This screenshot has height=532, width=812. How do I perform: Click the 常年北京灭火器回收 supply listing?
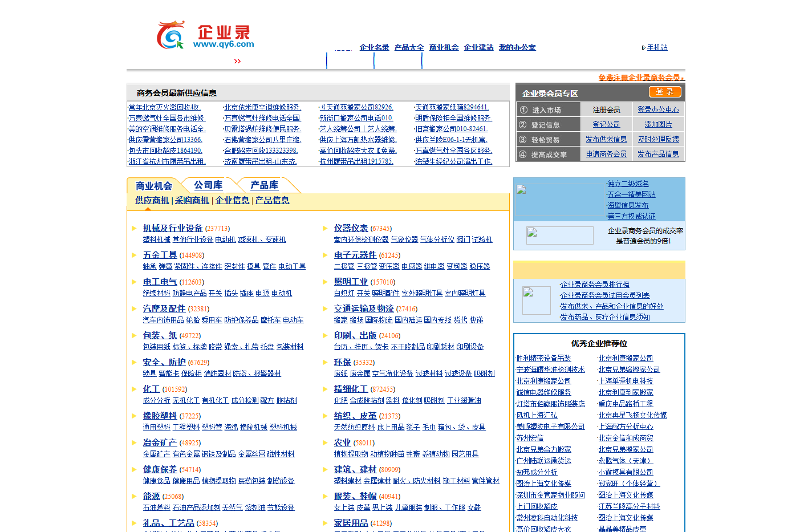pos(165,107)
